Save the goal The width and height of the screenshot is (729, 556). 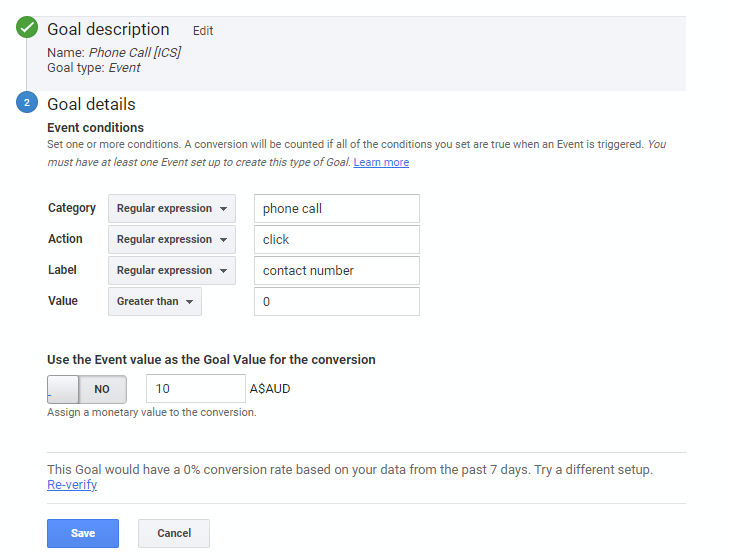pos(83,533)
